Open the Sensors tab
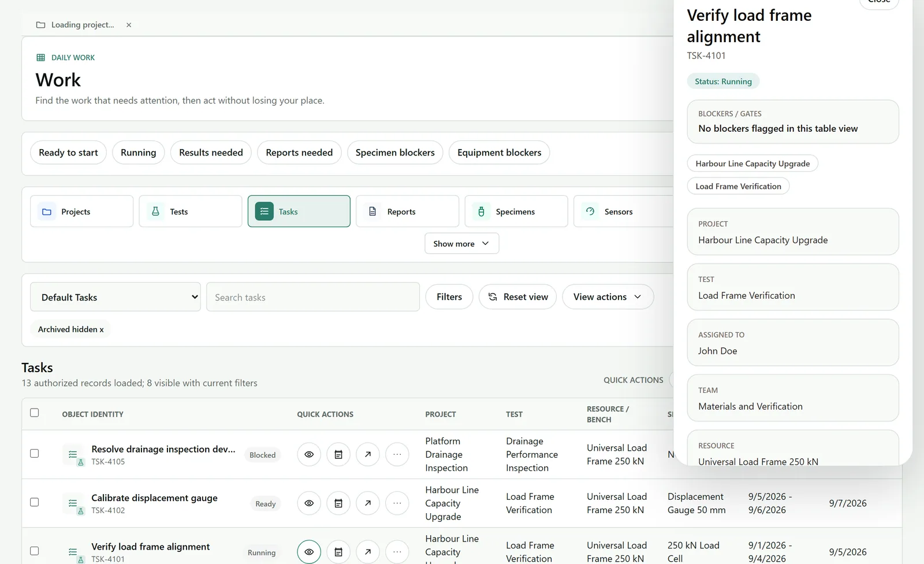Screen dimensions: 924x564 (624, 211)
